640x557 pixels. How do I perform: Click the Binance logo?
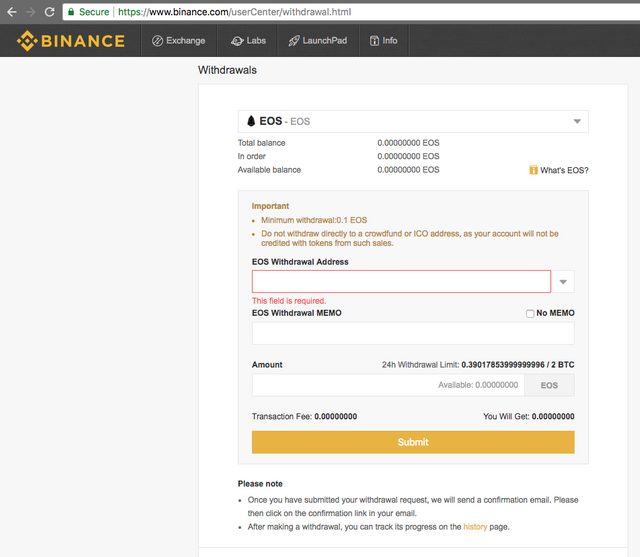[x=71, y=41]
